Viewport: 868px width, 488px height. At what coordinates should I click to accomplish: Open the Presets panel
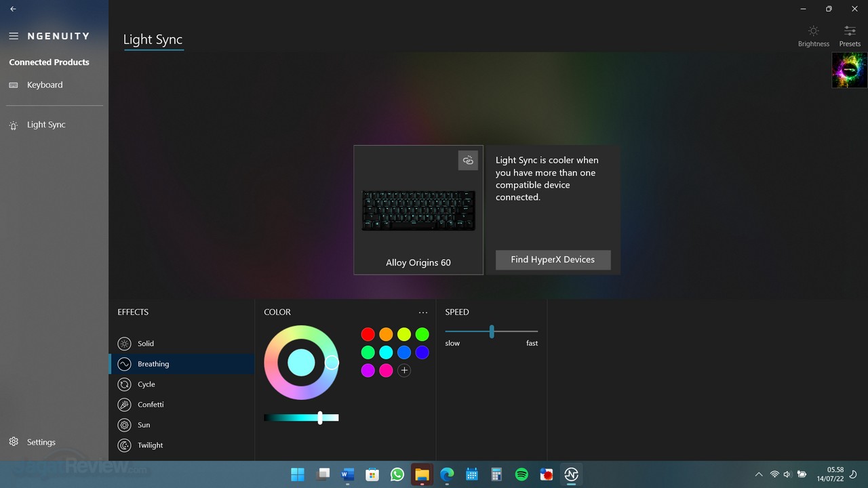click(x=849, y=35)
